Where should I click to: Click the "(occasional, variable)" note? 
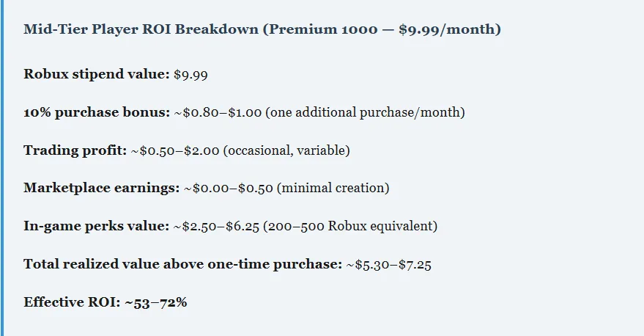coord(286,150)
